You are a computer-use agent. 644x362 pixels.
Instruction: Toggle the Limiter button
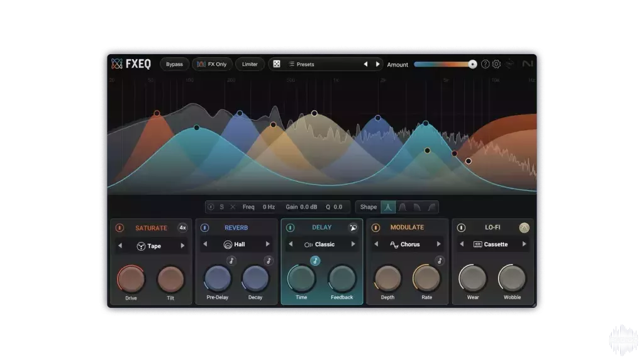(x=250, y=65)
